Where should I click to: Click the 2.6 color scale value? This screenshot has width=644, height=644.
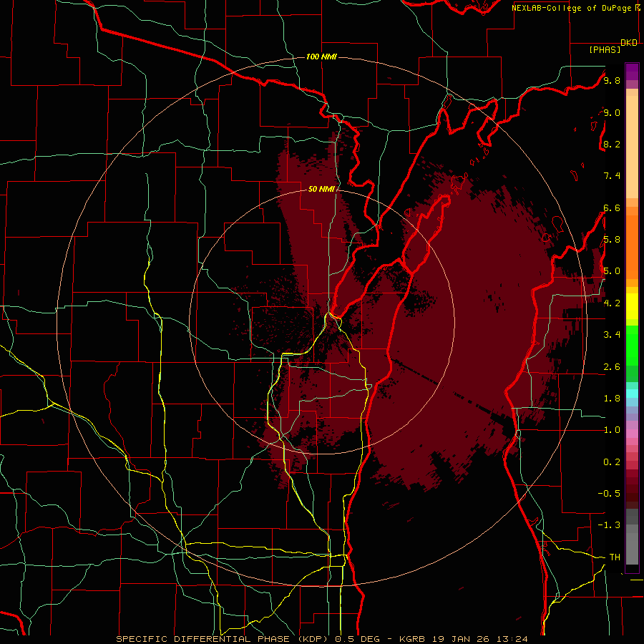tap(612, 367)
